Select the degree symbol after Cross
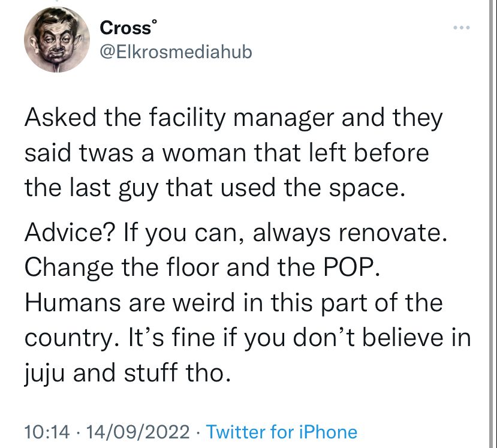The width and height of the screenshot is (497, 448). [x=154, y=22]
